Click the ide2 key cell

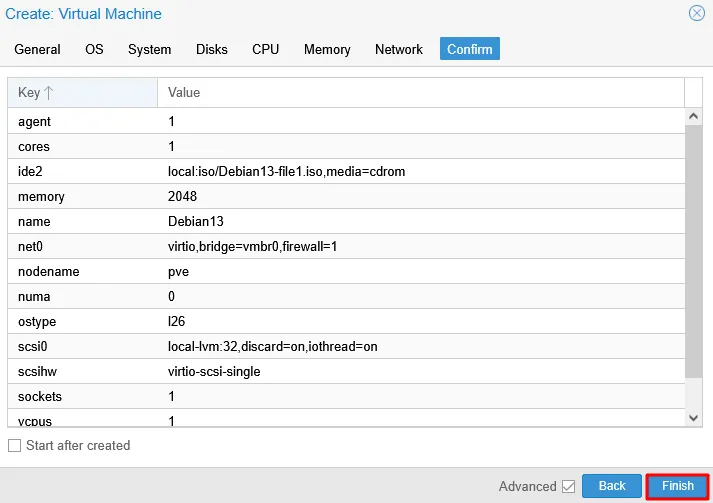coord(82,171)
